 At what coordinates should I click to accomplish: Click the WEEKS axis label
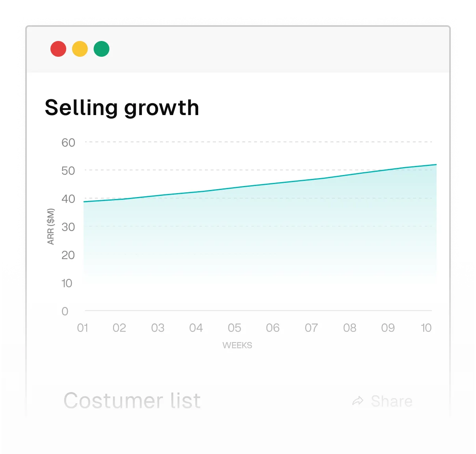237,345
